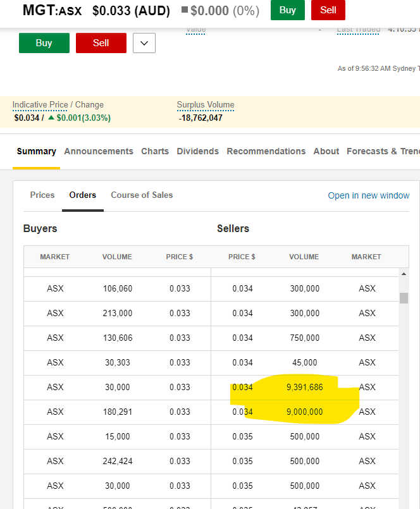Click the Surplus Volume label
420x509 pixels.
point(206,105)
